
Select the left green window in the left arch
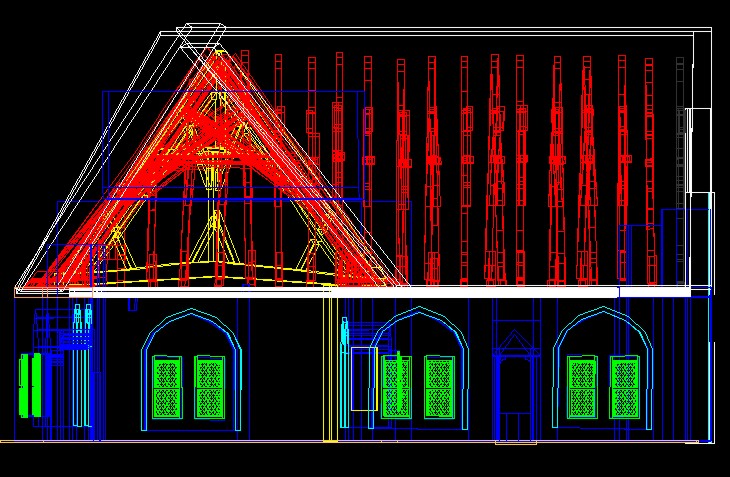(x=166, y=387)
